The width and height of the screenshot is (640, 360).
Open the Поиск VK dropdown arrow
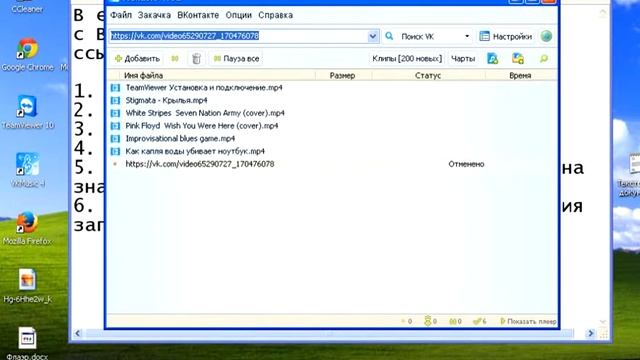467,36
